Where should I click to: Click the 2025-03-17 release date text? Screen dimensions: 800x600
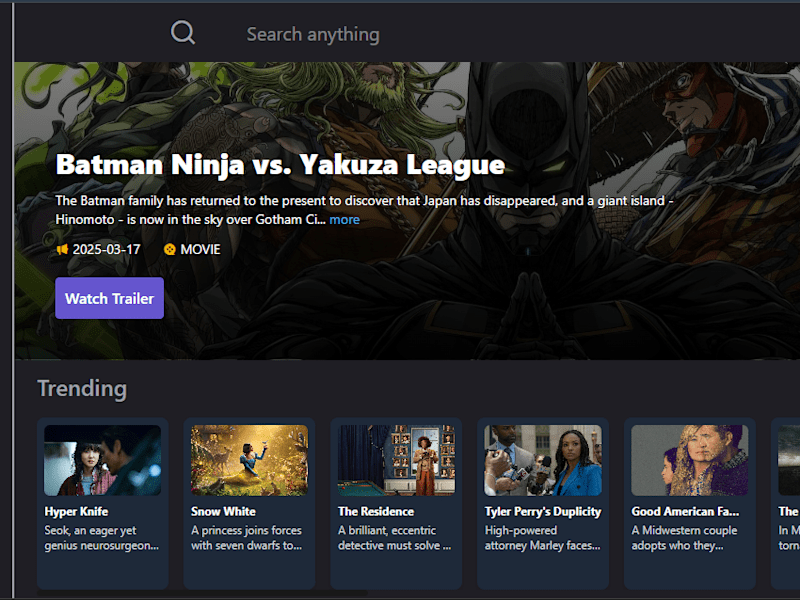pyautogui.click(x=106, y=249)
